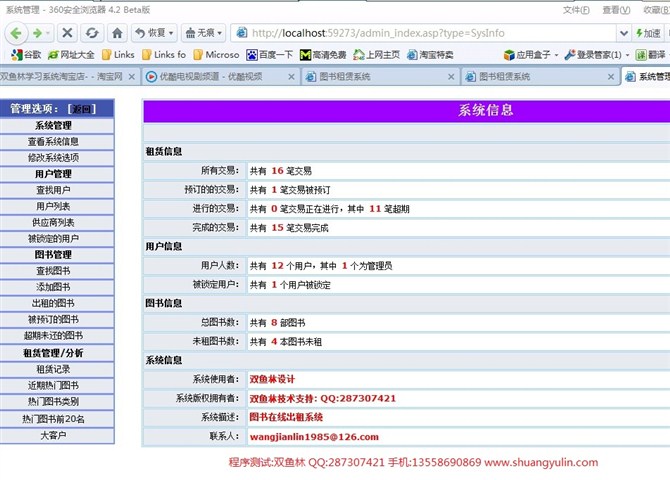Open 修改系统选项 in sidebar

click(x=53, y=158)
